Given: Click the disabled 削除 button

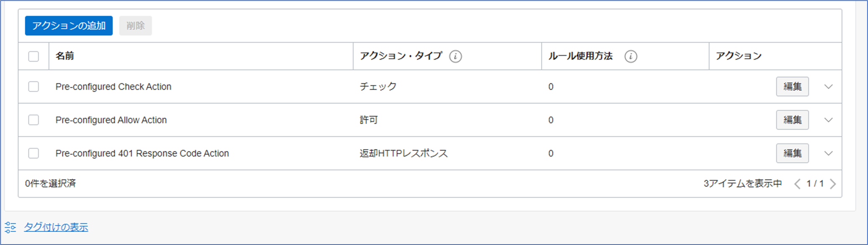Looking at the screenshot, I should [x=135, y=26].
